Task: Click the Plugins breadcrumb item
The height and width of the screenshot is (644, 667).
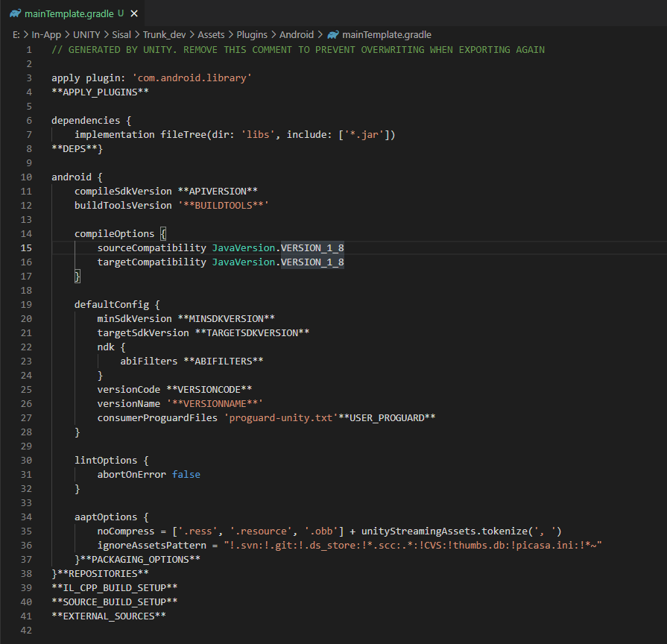Action: (x=253, y=34)
